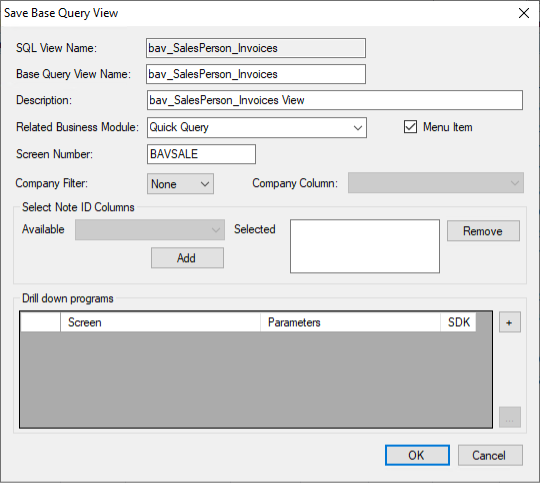The image size is (540, 484).
Task: Click the SQL View Name field
Action: click(256, 48)
